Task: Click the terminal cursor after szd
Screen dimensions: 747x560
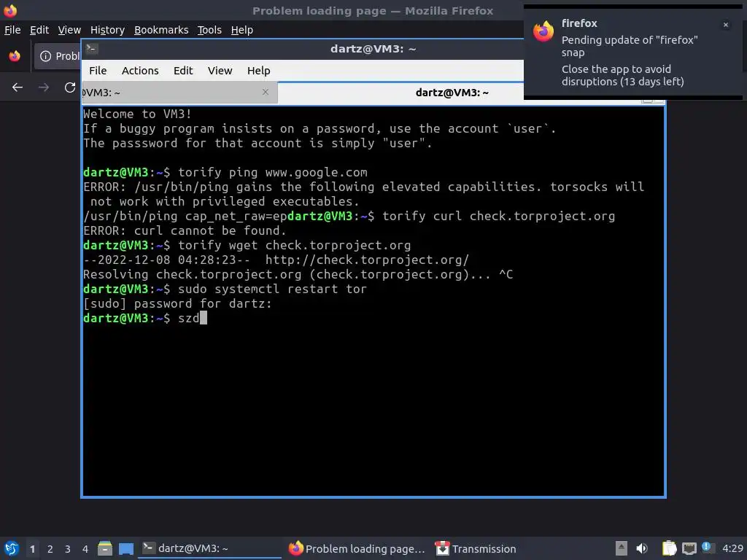Action: (x=204, y=318)
